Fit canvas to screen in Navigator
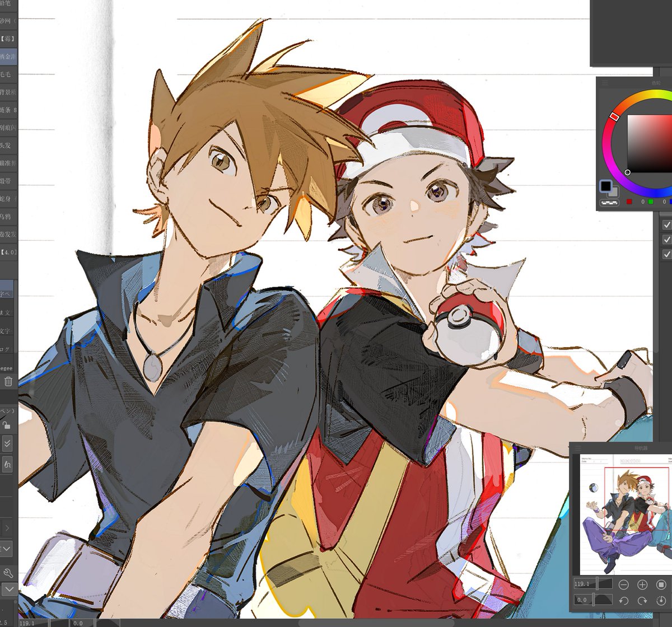This screenshot has width=672, height=627. coord(661,584)
